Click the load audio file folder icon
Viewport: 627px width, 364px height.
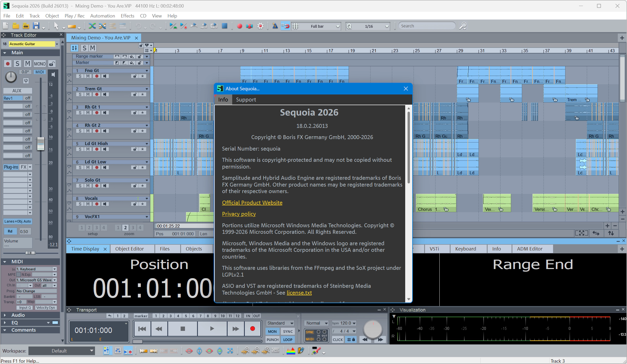(26, 26)
